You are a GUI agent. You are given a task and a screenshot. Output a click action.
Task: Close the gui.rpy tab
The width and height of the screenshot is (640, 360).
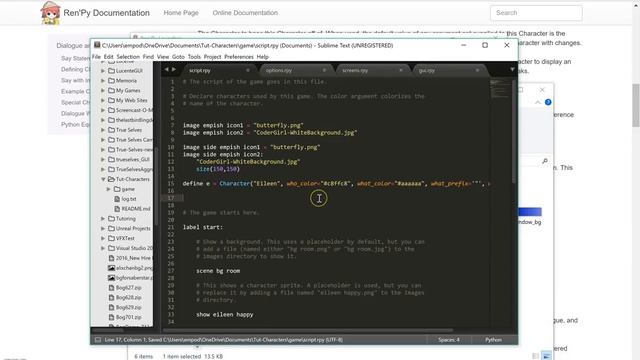[x=477, y=70]
